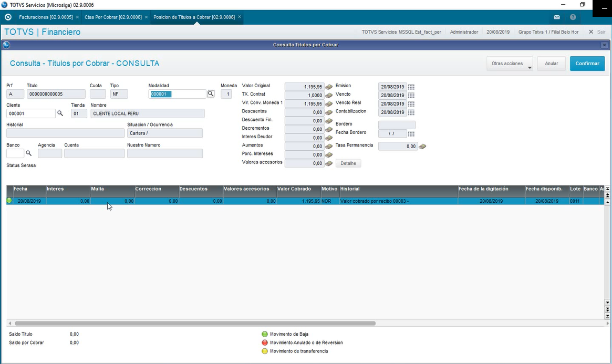
Task: Click the Cliente lookup magnifier icon
Action: [60, 113]
